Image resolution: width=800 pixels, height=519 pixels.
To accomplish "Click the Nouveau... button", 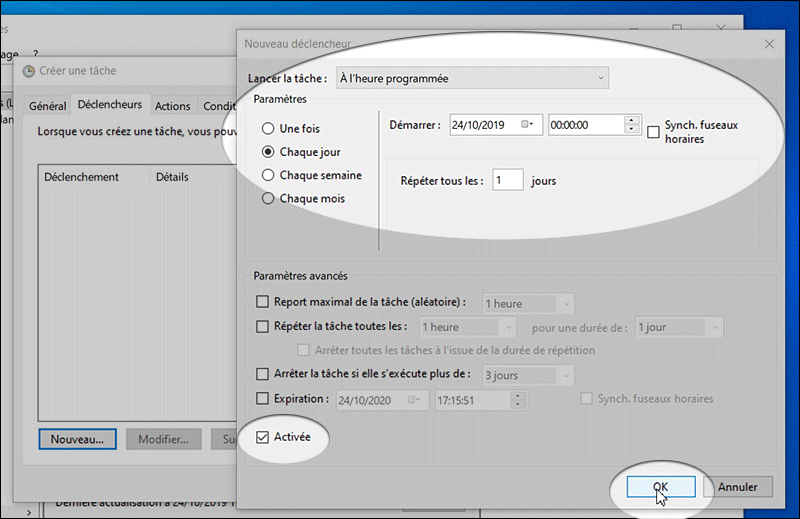I will pos(77,439).
